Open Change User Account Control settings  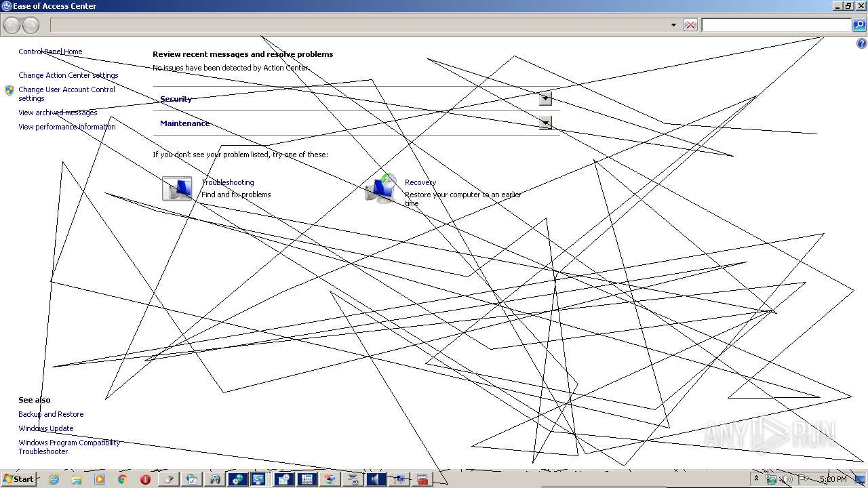pos(66,94)
